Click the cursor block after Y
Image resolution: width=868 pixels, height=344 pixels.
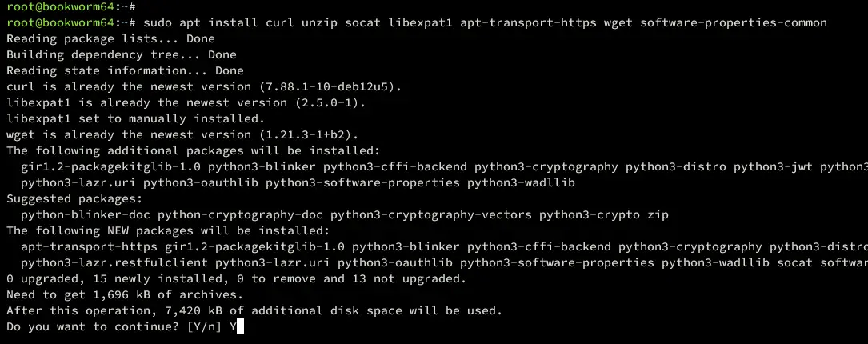[240, 327]
